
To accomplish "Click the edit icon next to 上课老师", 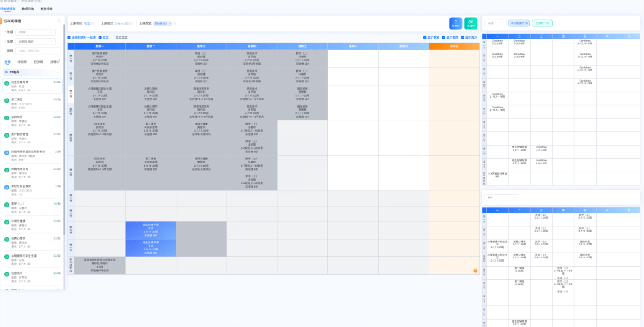I will (93, 23).
